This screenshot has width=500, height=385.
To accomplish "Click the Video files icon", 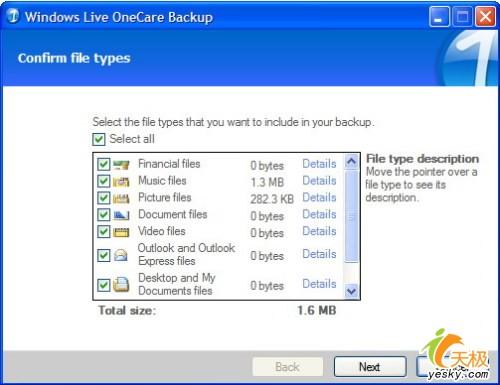I will click(121, 232).
